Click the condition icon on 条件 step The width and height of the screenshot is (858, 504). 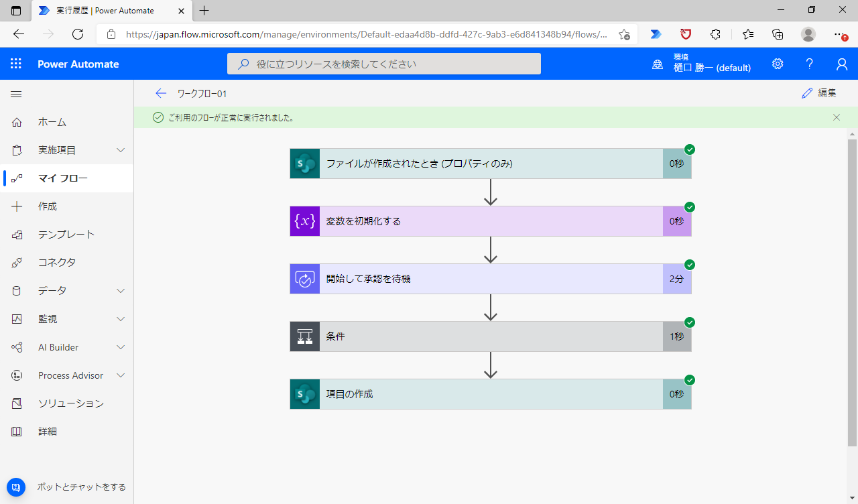(305, 336)
